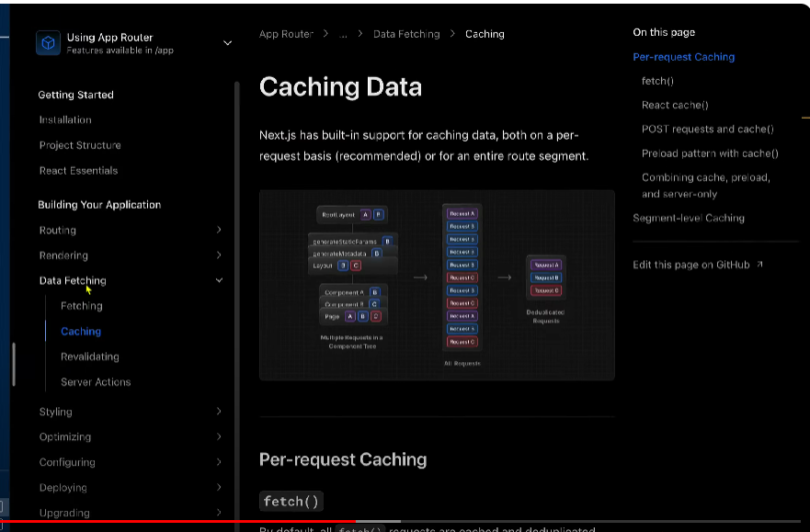Click the fetch() code heading
The height and width of the screenshot is (532, 810).
pyautogui.click(x=291, y=501)
